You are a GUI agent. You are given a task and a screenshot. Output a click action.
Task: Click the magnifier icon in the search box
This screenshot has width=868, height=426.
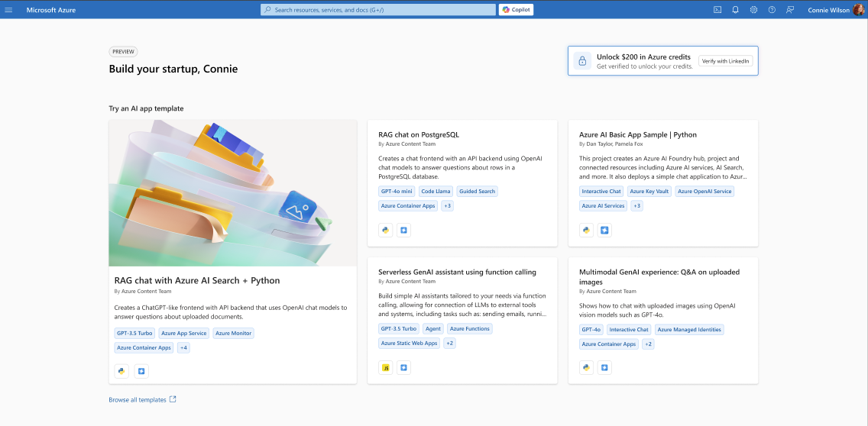pyautogui.click(x=268, y=10)
